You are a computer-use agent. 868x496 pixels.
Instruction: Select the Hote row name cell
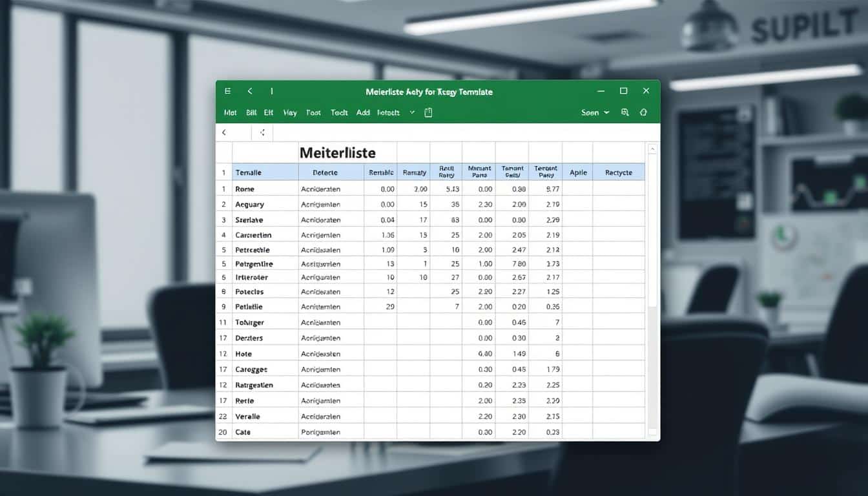point(265,354)
